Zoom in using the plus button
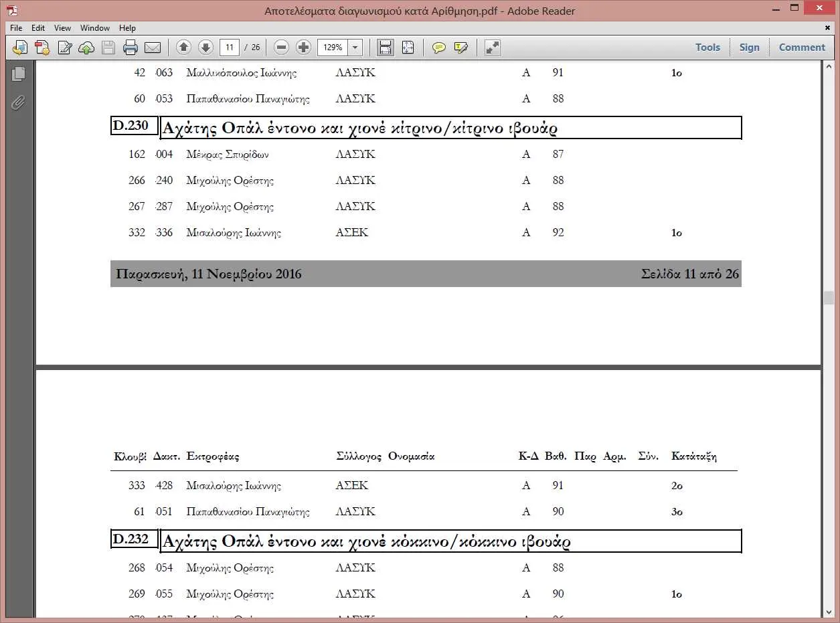The width and height of the screenshot is (840, 623). 303,48
